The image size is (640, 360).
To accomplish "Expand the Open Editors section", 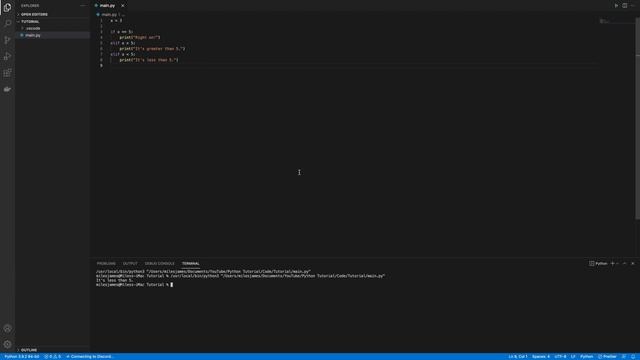I will (52, 14).
